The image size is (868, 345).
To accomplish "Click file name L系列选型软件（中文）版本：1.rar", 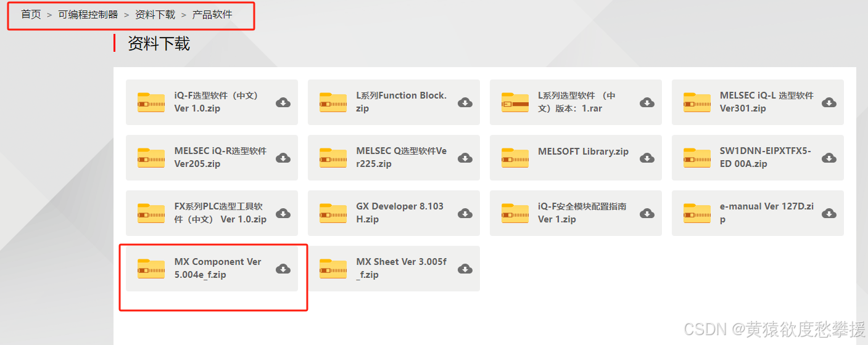I will [577, 102].
